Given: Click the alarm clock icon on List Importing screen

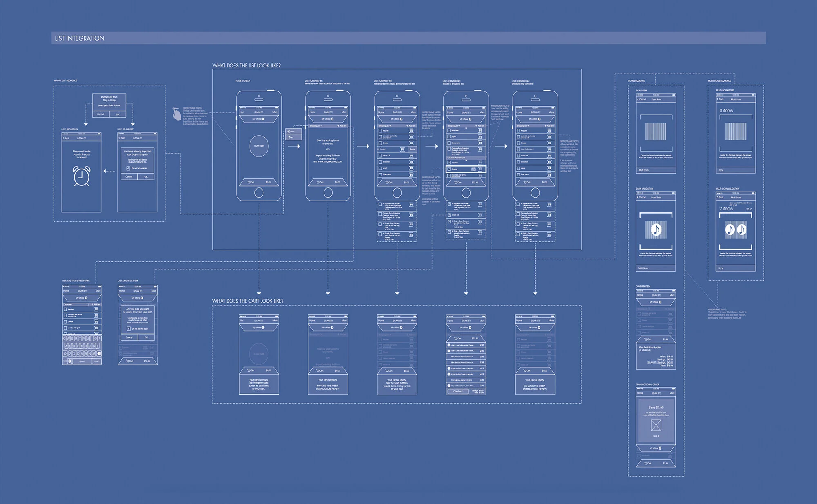Looking at the screenshot, I should 81,176.
